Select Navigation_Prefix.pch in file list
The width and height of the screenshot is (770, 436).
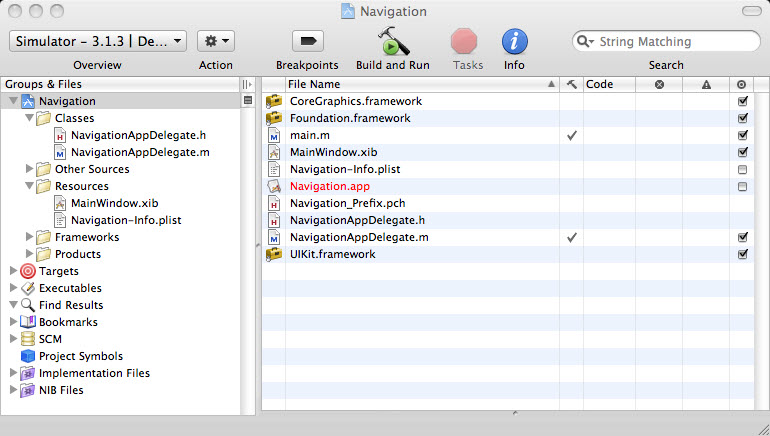click(347, 203)
